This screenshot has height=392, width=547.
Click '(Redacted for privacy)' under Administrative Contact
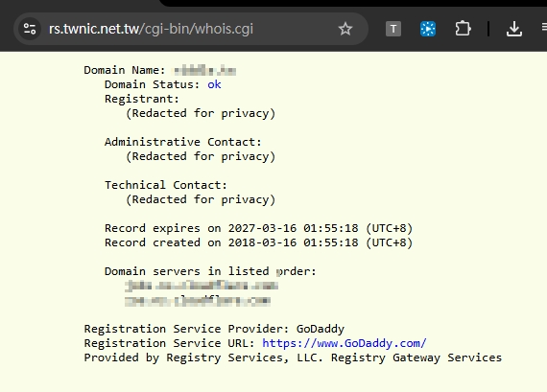201,156
